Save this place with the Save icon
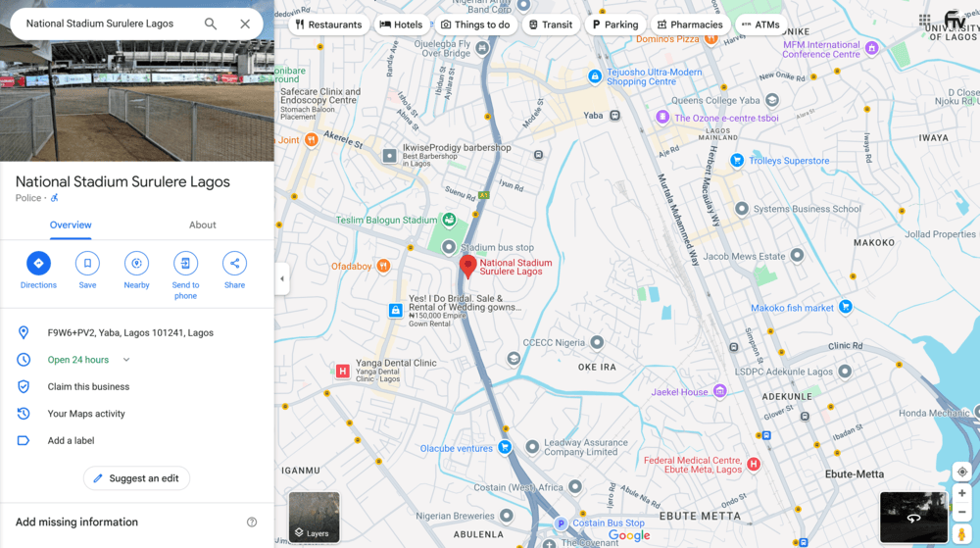Image resolution: width=980 pixels, height=548 pixels. [87, 263]
